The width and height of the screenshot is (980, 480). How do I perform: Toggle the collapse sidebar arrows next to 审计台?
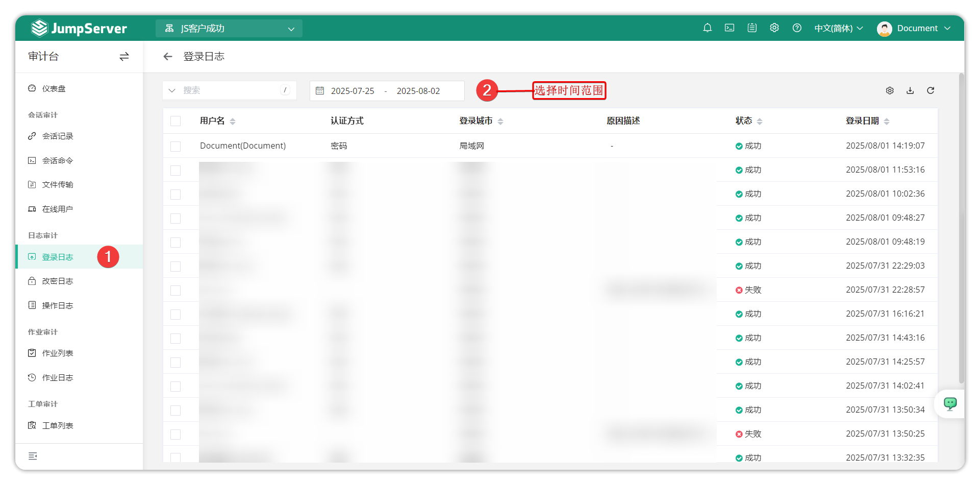tap(124, 57)
